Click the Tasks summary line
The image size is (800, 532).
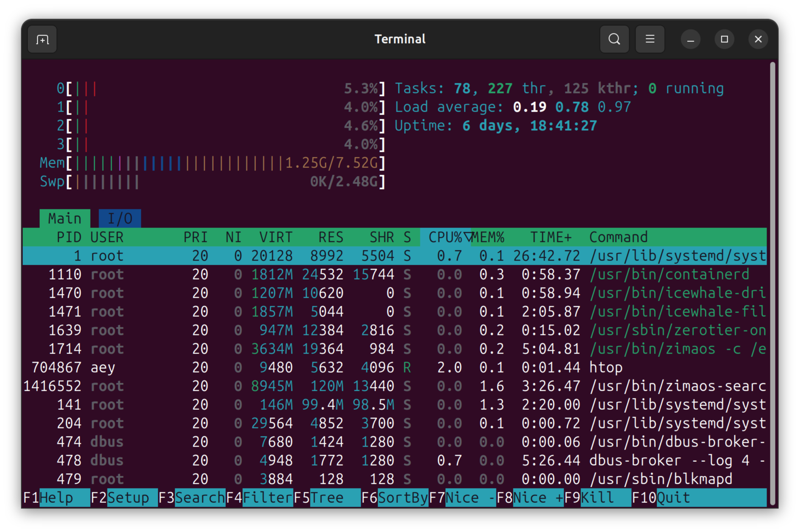(559, 89)
